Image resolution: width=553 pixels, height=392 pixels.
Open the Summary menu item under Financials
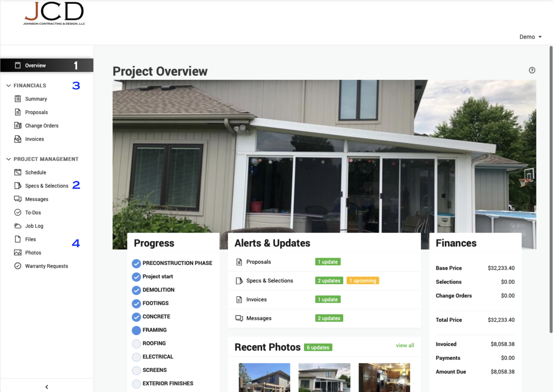pyautogui.click(x=36, y=99)
